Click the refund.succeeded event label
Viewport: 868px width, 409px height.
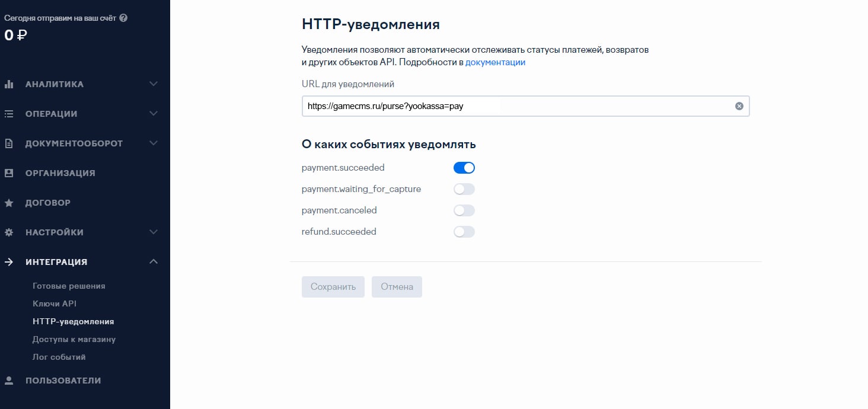tap(339, 232)
